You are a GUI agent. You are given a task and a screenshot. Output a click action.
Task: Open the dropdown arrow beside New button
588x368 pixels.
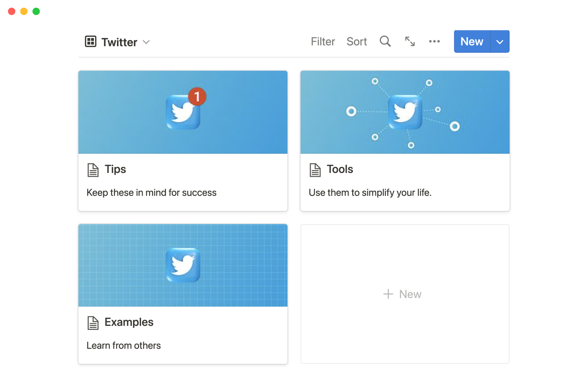500,42
